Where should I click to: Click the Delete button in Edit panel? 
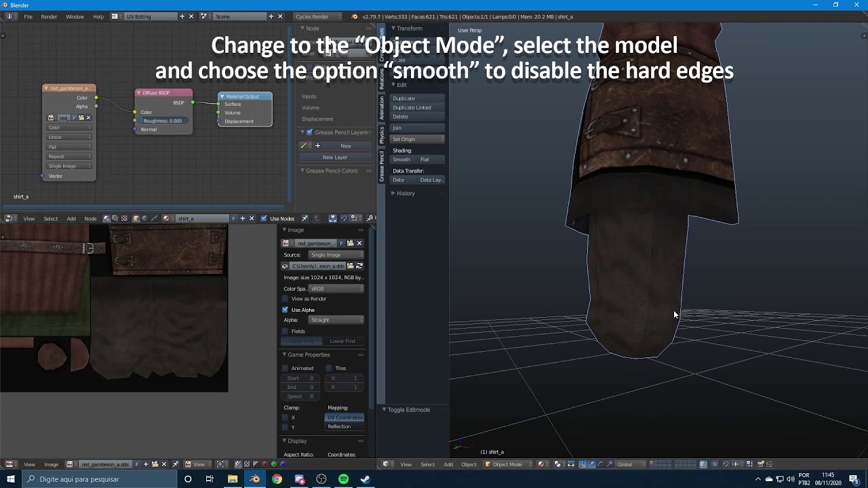point(417,117)
